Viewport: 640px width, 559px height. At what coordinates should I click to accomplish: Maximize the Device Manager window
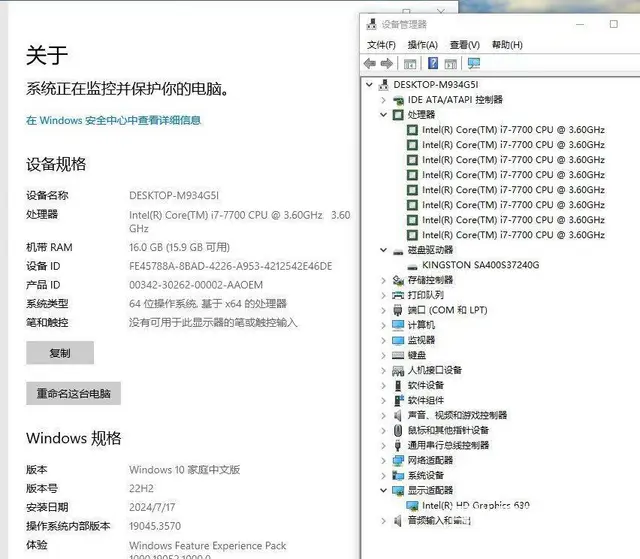[613, 24]
